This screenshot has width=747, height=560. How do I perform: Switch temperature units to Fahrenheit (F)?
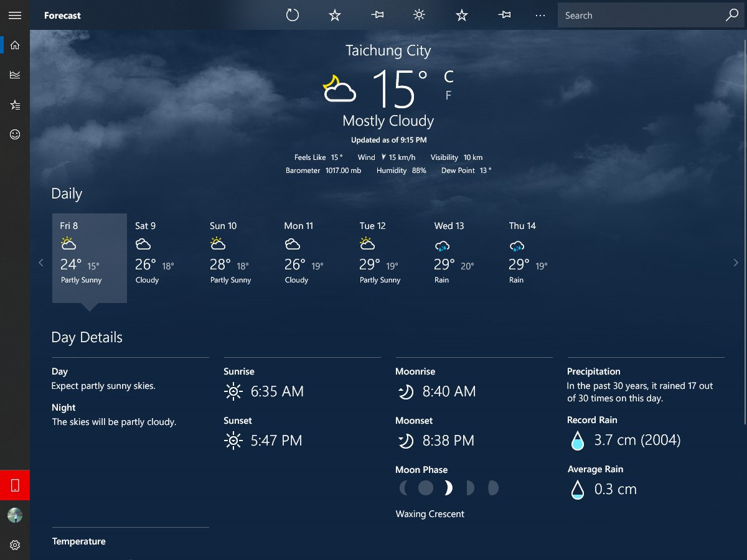(448, 95)
